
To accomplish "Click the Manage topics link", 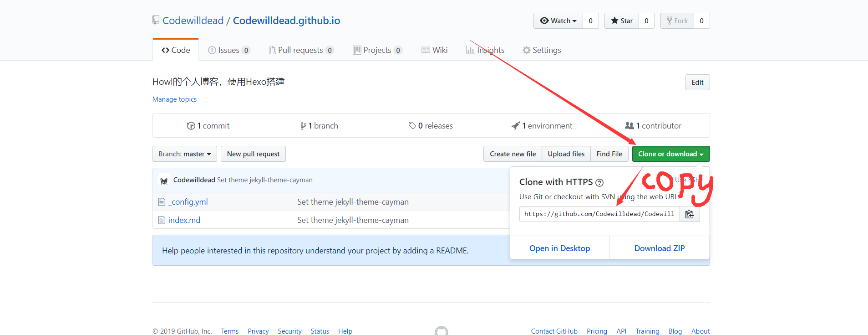I will (174, 99).
